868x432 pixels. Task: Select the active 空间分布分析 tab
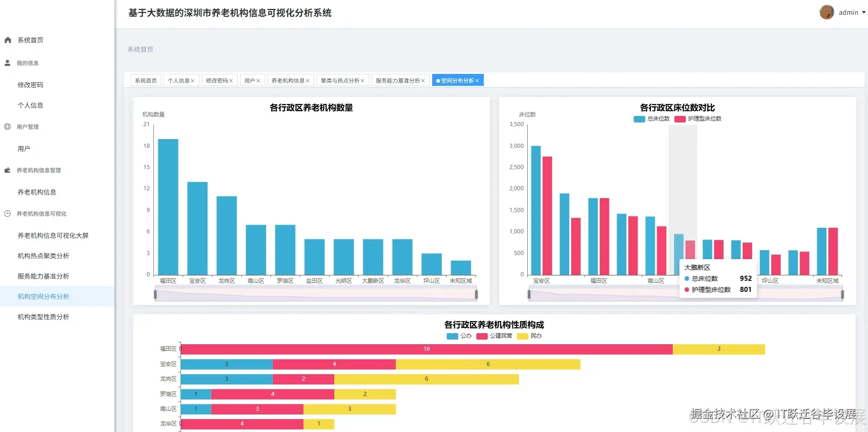click(x=457, y=80)
